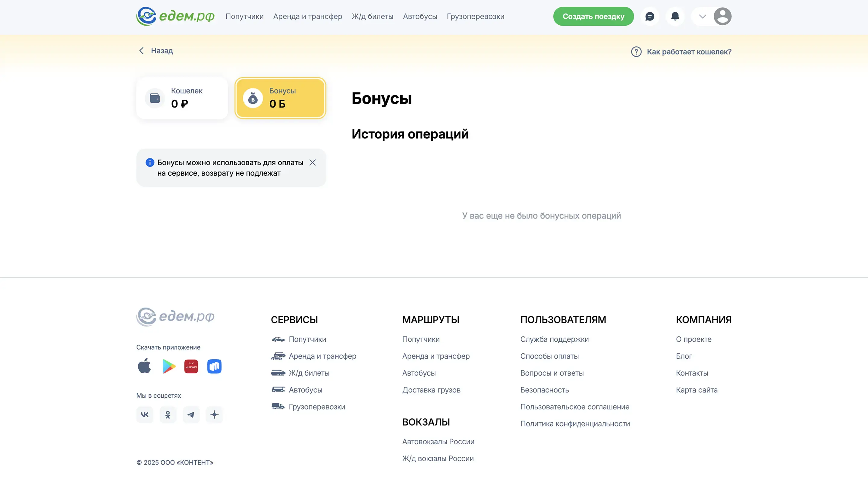Click the Создать поездку button

(593, 16)
